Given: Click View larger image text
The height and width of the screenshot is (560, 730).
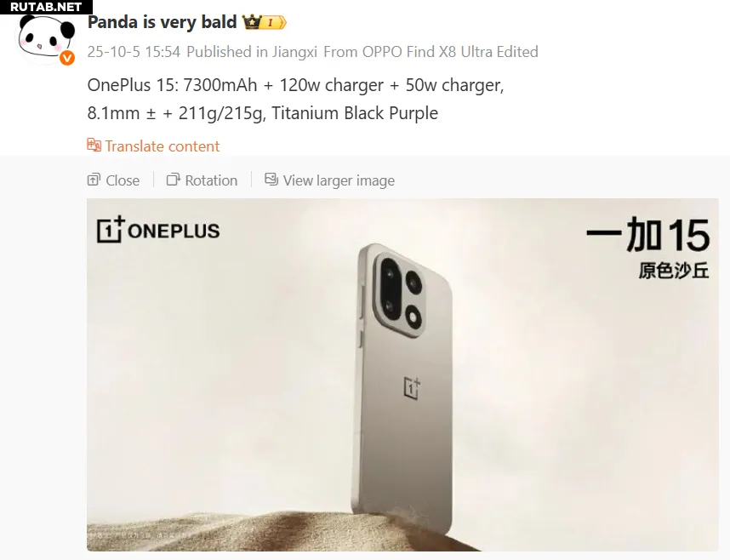Looking at the screenshot, I should coord(339,180).
